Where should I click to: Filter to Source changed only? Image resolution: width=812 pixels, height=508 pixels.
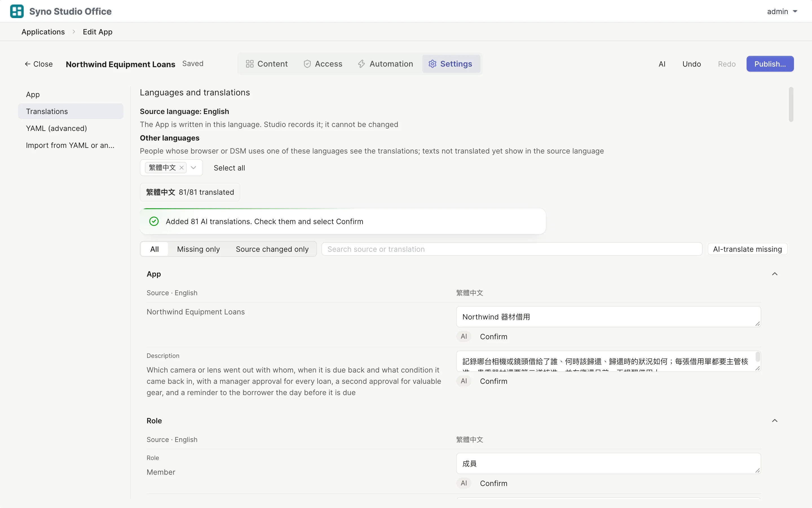(x=272, y=249)
